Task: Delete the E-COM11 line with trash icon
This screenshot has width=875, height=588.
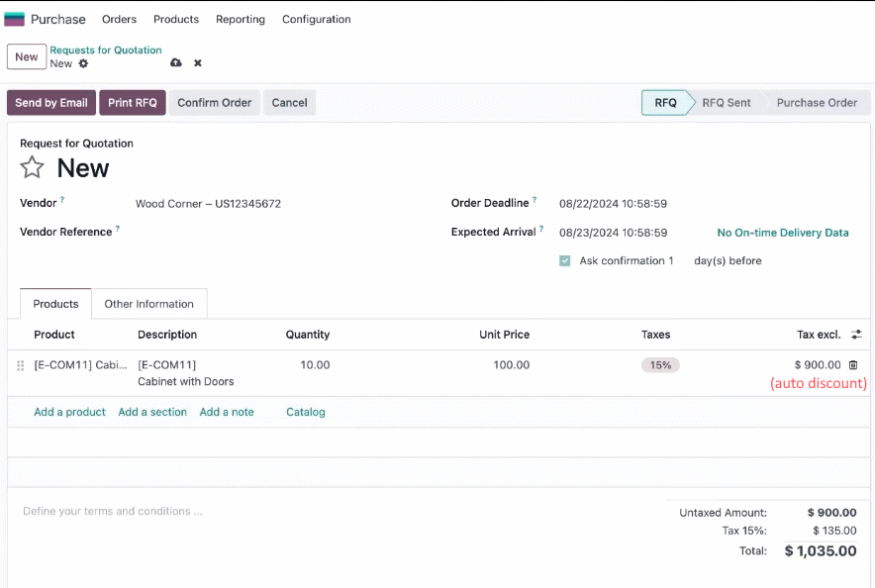Action: point(853,365)
